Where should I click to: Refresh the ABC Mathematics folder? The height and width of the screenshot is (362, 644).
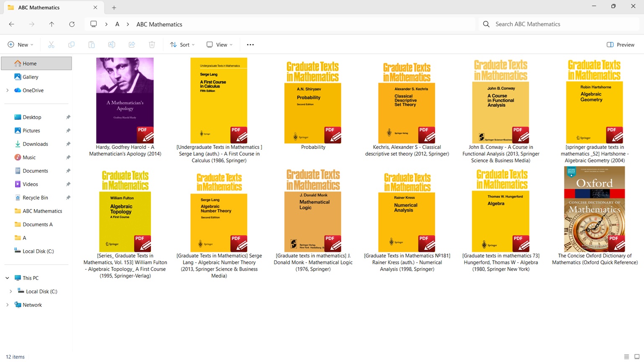click(x=72, y=24)
